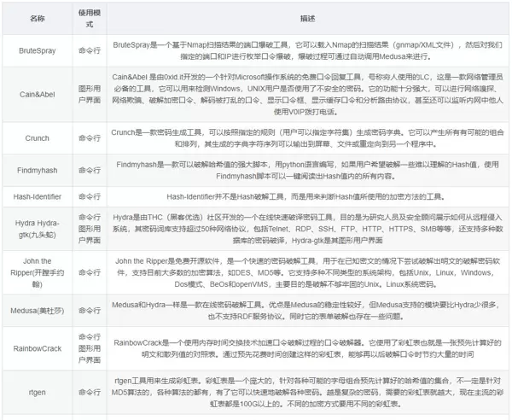The width and height of the screenshot is (512, 420).
Task: Click the Hash-Identifier description text
Action: [307, 196]
